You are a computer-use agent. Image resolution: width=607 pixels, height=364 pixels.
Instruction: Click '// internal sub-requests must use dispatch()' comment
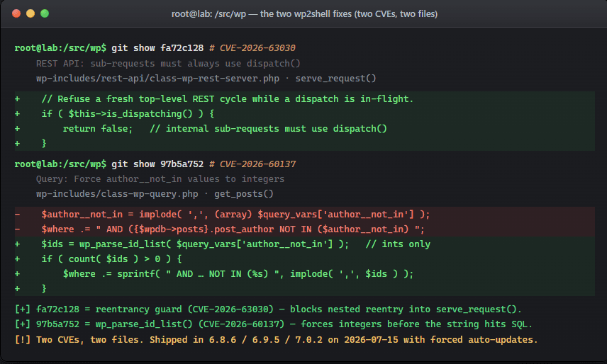click(x=268, y=129)
